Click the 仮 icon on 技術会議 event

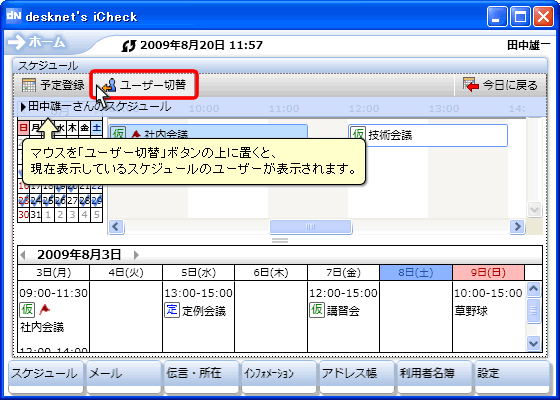click(358, 135)
